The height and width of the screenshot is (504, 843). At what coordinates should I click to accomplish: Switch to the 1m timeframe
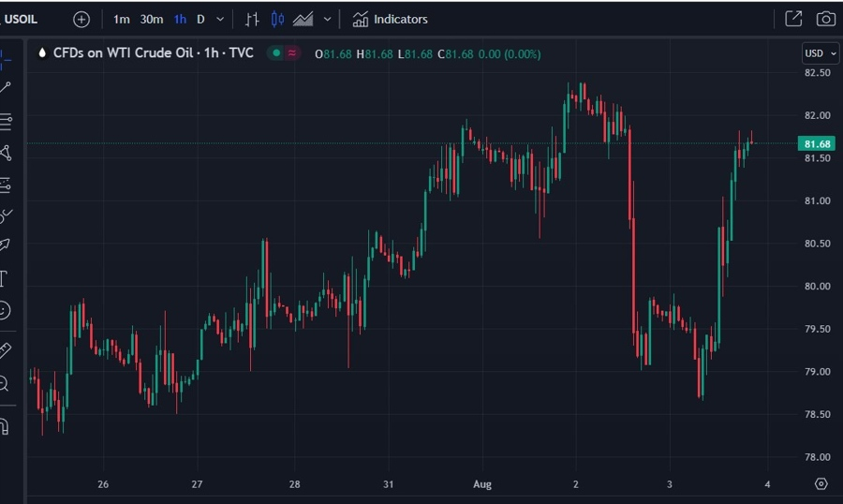point(122,19)
